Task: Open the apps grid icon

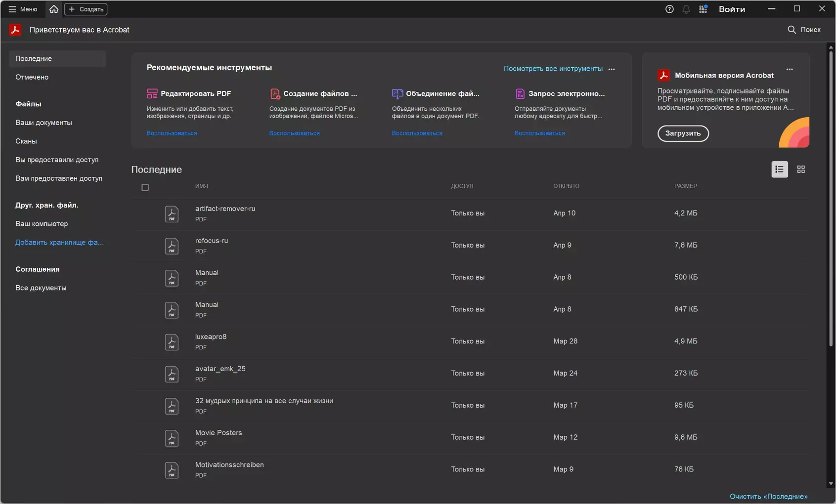Action: (x=703, y=9)
